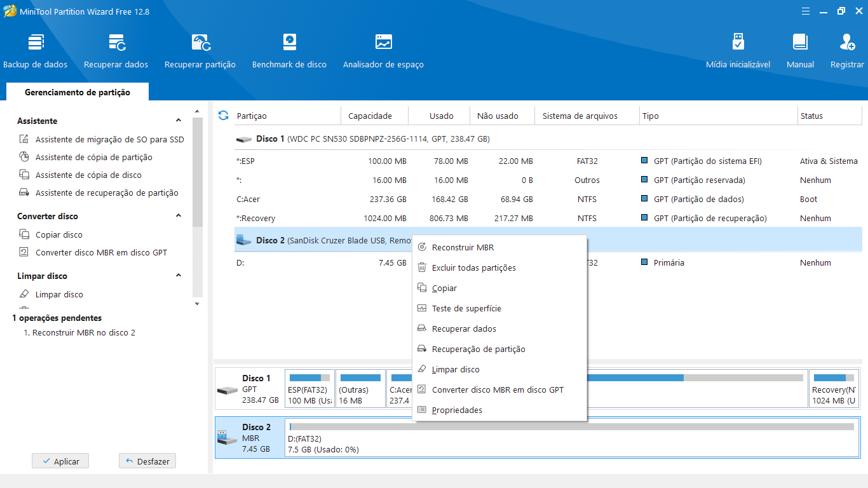Click the Recuperar dados toolbar icon
868x488 pixels.
tap(116, 43)
